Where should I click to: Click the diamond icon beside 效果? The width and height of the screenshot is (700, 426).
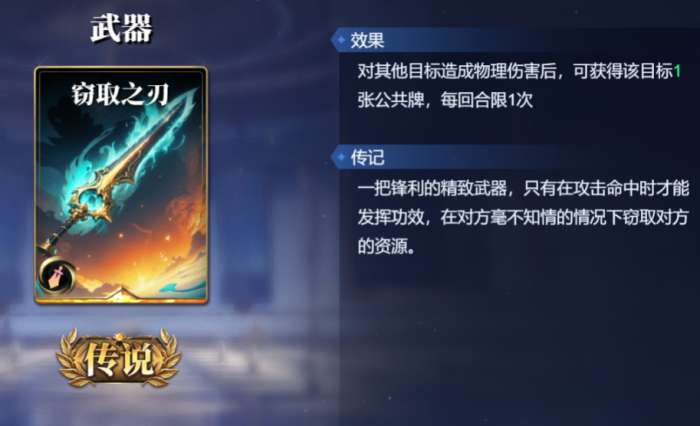click(341, 40)
